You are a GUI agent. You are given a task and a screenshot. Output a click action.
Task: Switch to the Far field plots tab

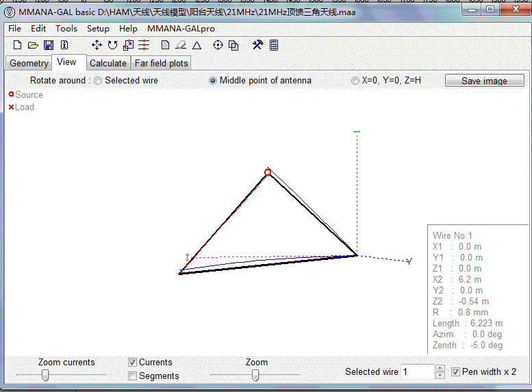(x=161, y=63)
